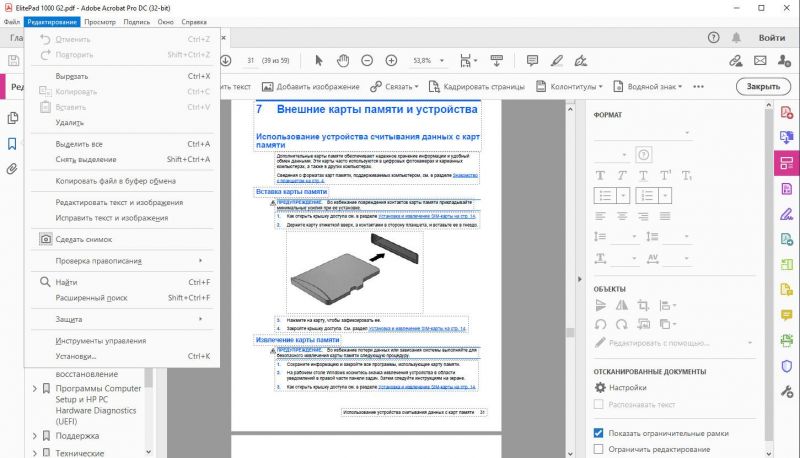Expand the Поддержка bookmark
Viewport: 800px width, 458px height.
[x=35, y=436]
